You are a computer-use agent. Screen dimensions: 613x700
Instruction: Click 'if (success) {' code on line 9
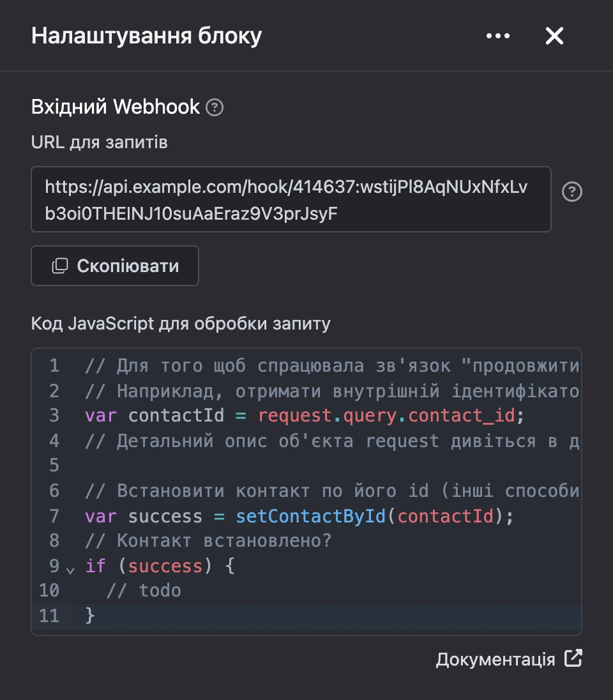pos(160,566)
